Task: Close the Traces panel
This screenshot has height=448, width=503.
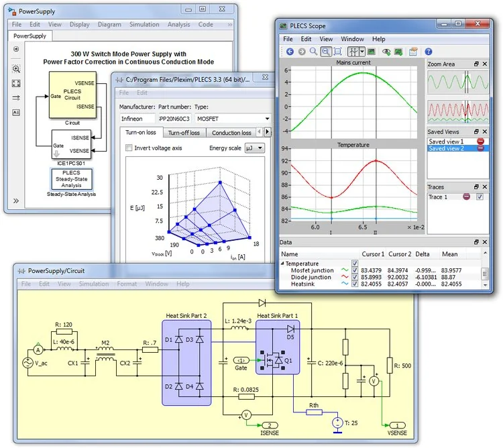Action: (485, 186)
